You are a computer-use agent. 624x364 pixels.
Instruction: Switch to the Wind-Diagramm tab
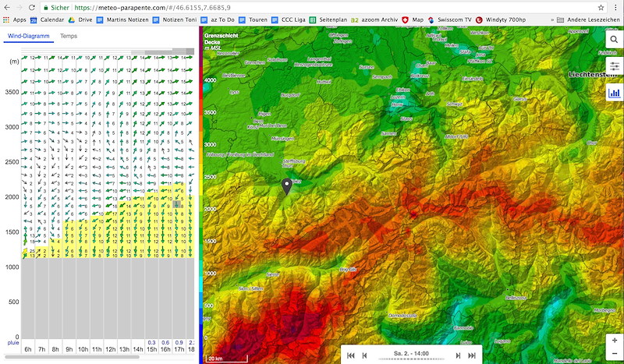click(x=29, y=36)
